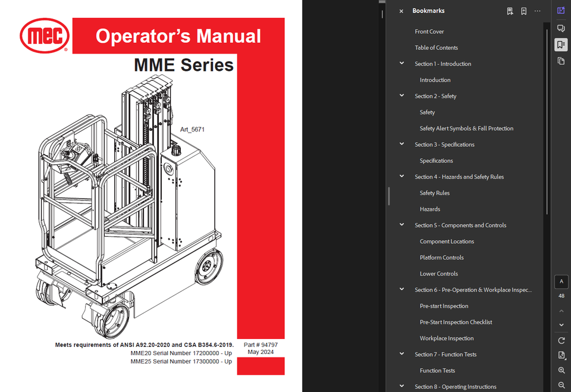Open the Platform Controls page
571x392 pixels.
441,257
